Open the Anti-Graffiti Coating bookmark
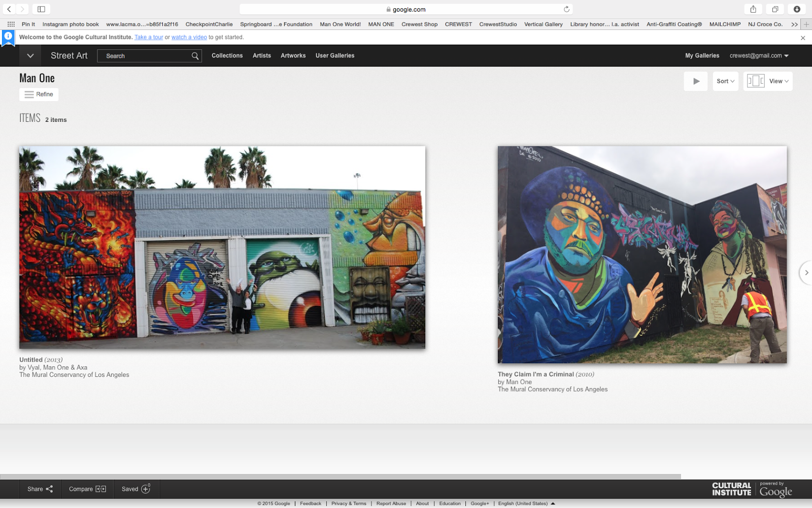 point(674,24)
